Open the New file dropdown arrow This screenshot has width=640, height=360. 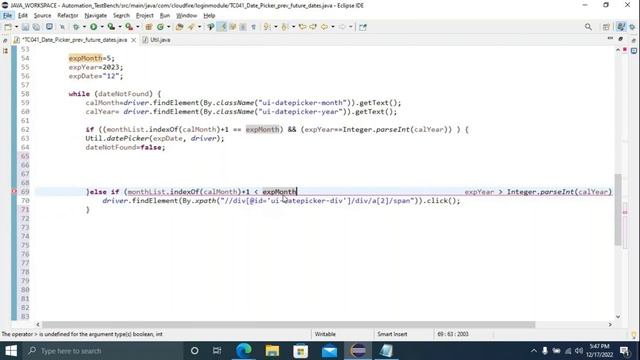[16, 27]
